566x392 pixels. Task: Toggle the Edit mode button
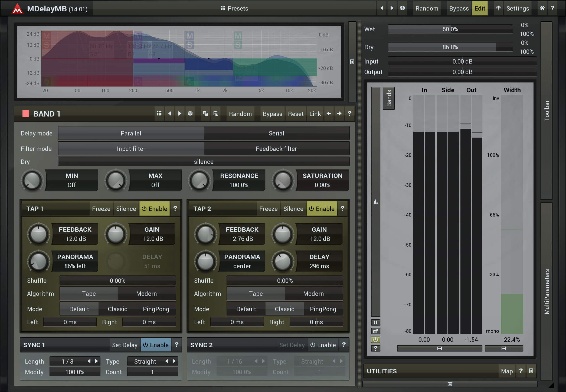pyautogui.click(x=480, y=8)
